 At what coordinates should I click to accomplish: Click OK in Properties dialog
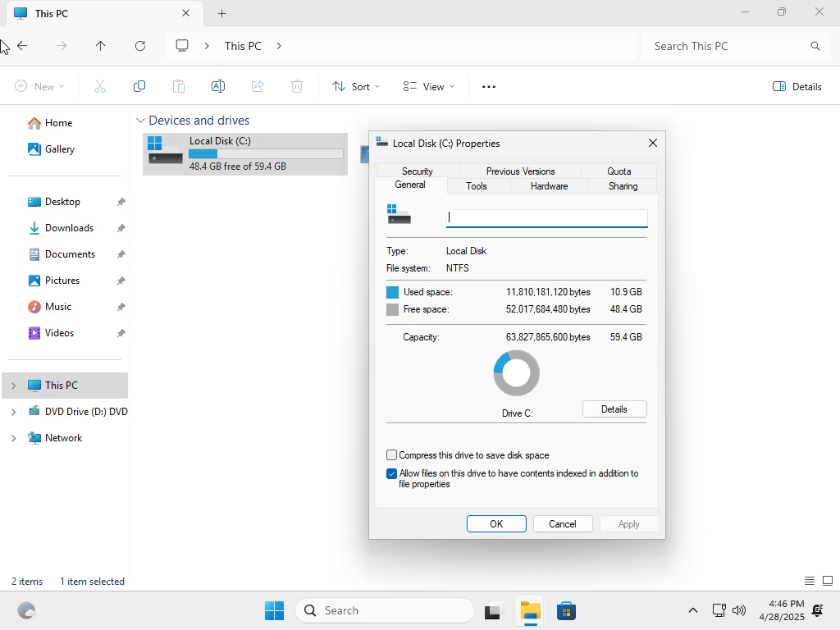[x=496, y=524]
